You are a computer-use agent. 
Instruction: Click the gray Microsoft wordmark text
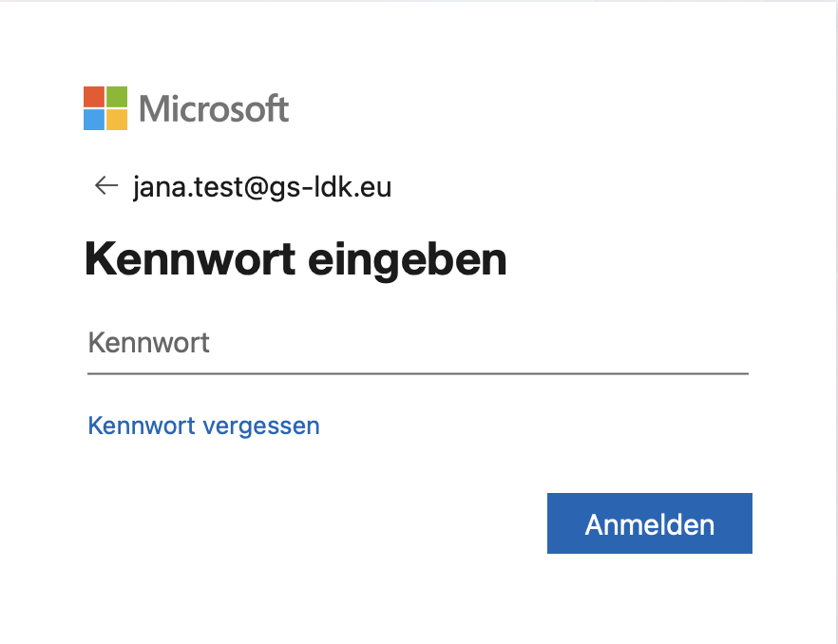coord(214,108)
